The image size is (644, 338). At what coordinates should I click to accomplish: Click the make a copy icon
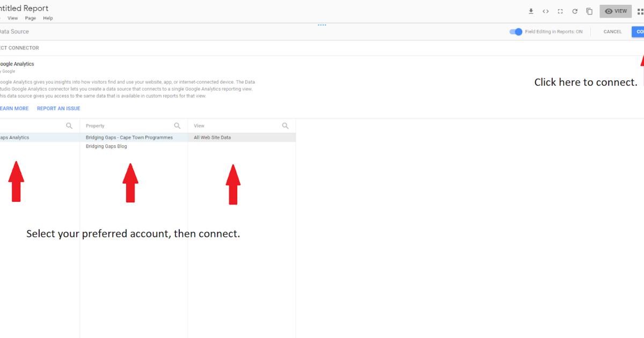[588, 11]
